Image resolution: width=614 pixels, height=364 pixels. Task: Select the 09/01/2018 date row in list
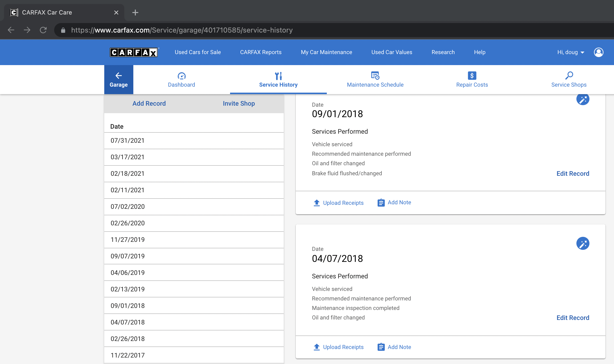[x=194, y=306]
